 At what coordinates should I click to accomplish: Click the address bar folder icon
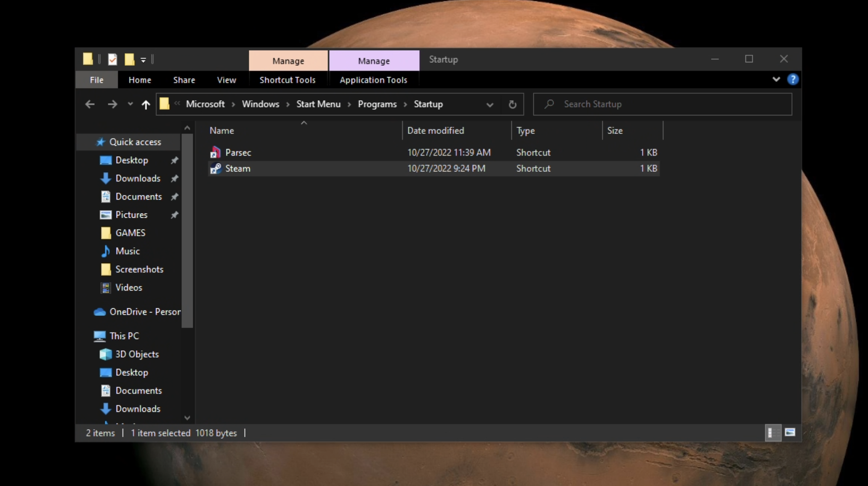[164, 104]
